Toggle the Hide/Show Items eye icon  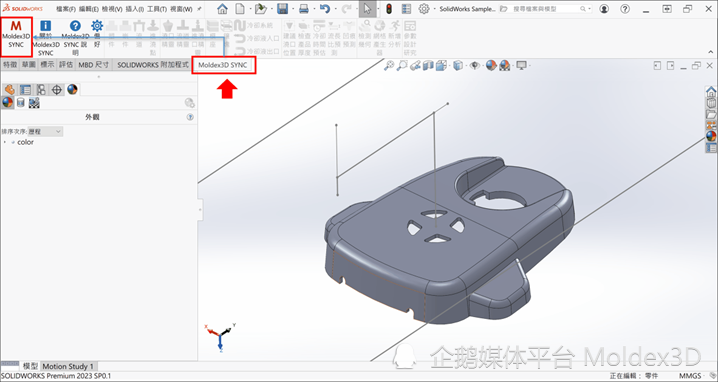[x=475, y=66]
